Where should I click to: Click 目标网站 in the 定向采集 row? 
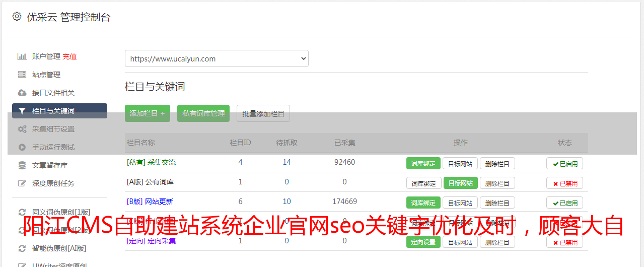click(461, 242)
